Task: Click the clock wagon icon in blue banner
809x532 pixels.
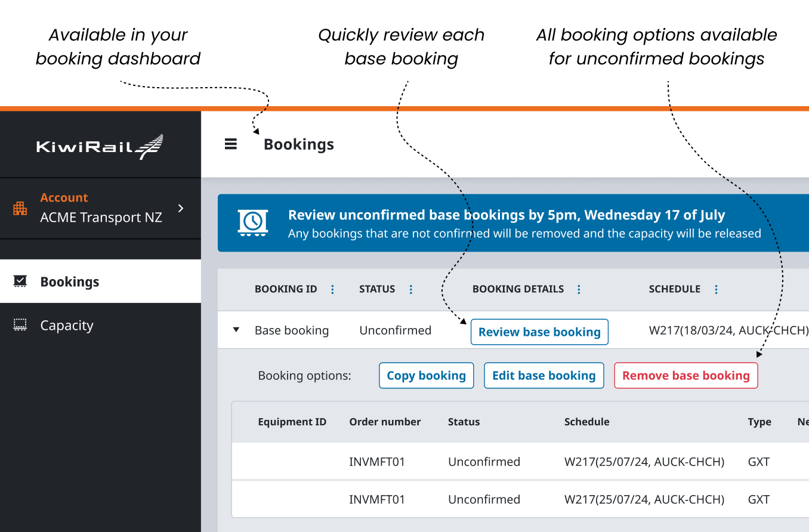Action: pos(253,222)
